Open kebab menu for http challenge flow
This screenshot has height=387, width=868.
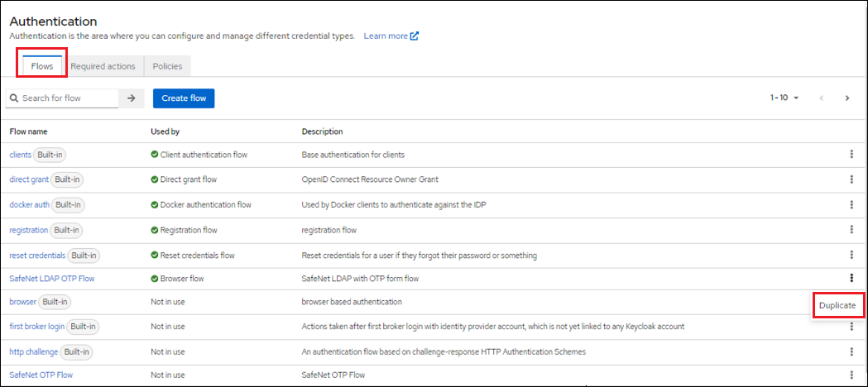point(851,351)
